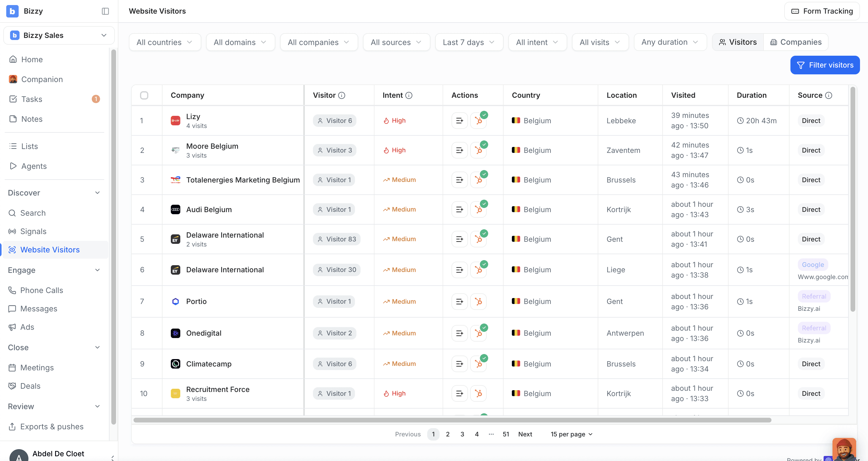Open the Bizzy Sales workspace switcher

(59, 36)
